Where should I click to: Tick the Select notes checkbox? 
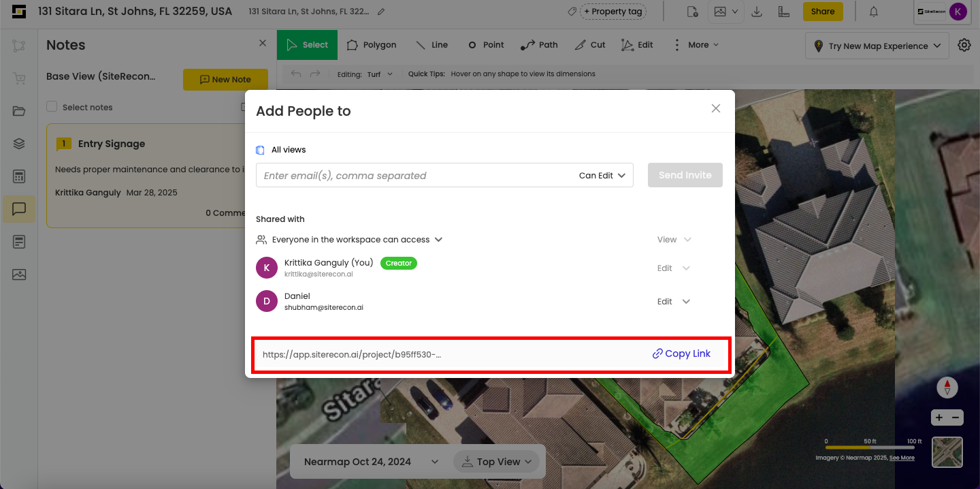point(52,107)
